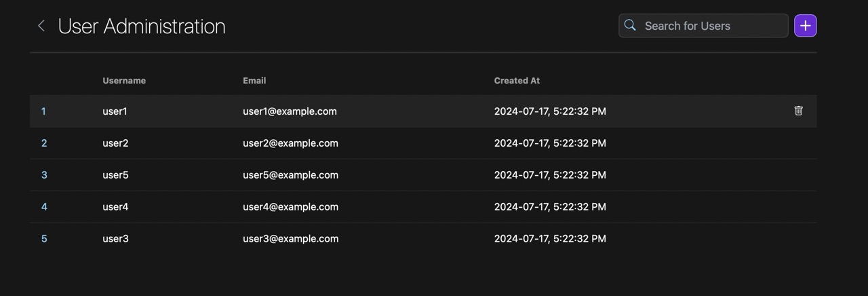Select the user5 username cell

(x=115, y=175)
